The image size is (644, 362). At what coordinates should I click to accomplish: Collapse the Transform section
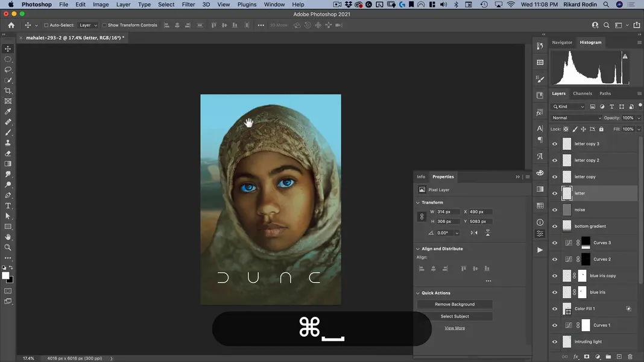pyautogui.click(x=418, y=202)
